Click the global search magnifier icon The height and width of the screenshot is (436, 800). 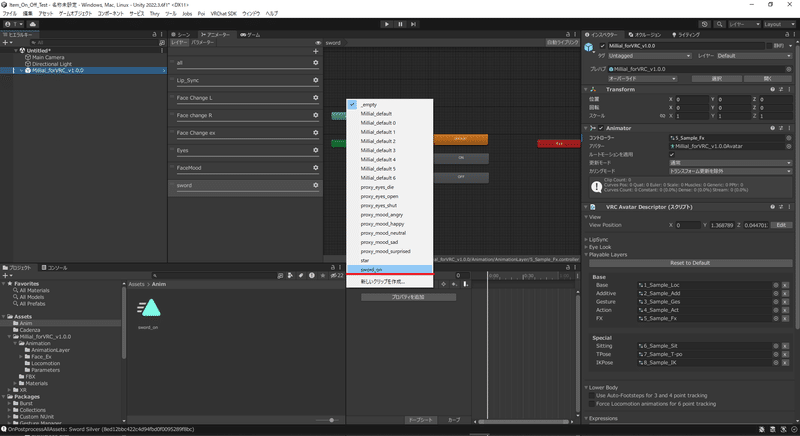click(x=719, y=24)
